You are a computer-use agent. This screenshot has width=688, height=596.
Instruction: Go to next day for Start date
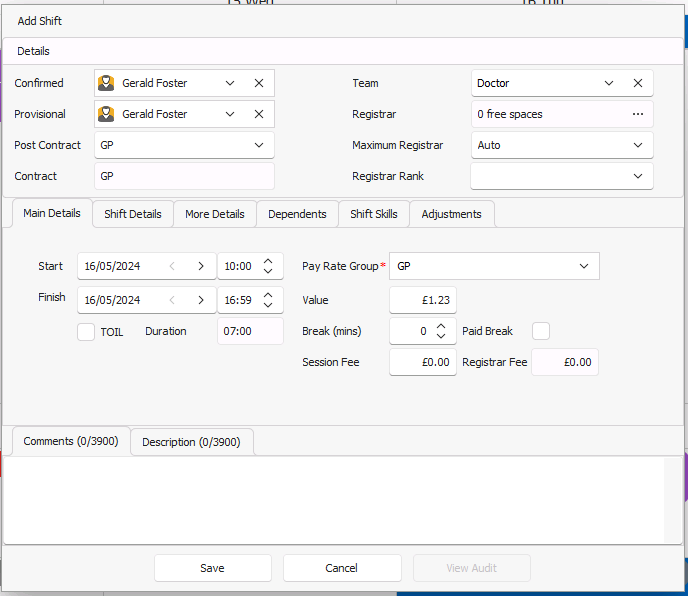(x=201, y=266)
